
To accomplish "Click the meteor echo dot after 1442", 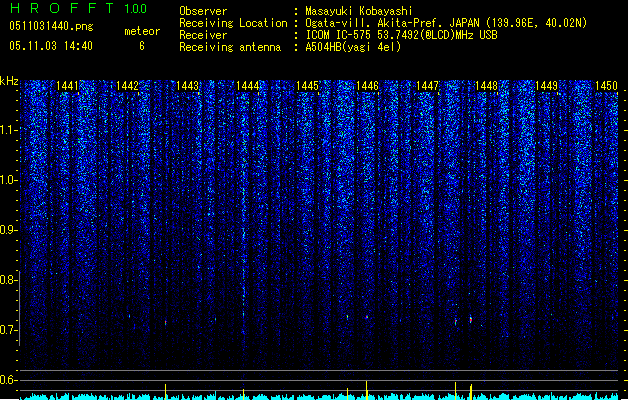I will (166, 322).
